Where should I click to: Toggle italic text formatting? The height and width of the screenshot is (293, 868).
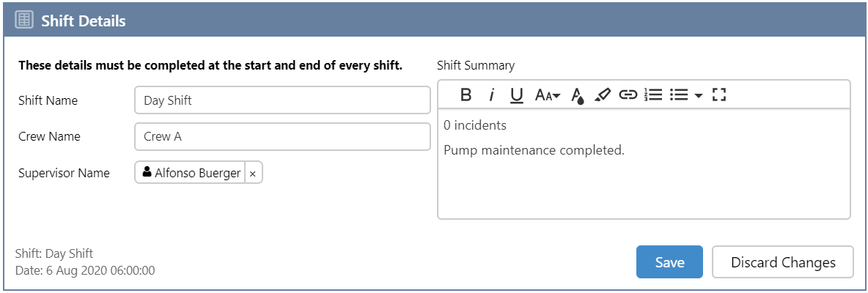click(x=492, y=94)
